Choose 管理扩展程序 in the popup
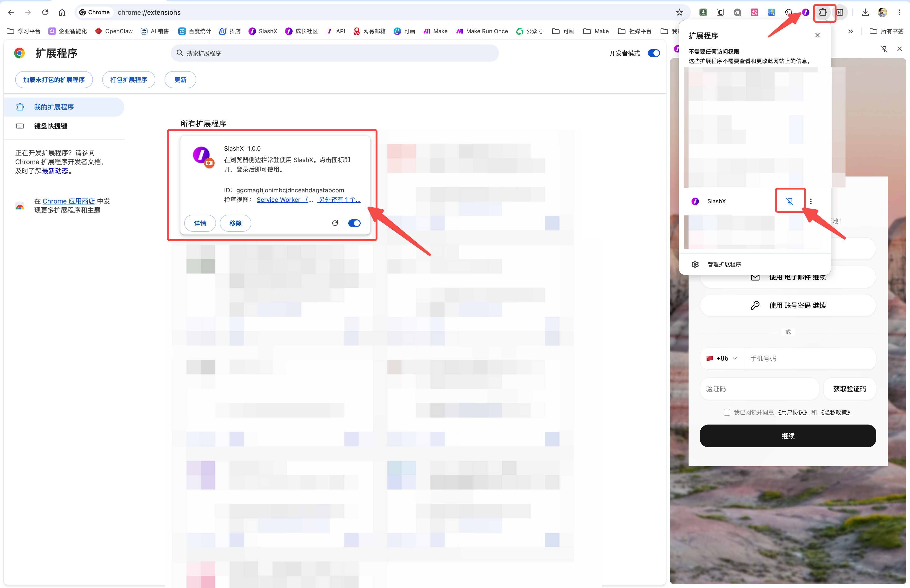This screenshot has height=588, width=910. tap(754, 264)
